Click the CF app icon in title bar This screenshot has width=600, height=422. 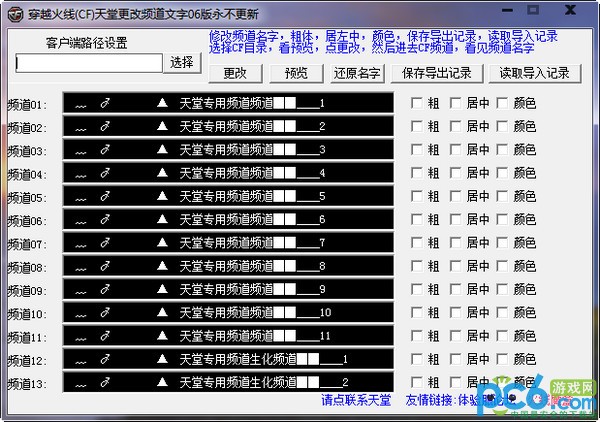click(x=15, y=15)
